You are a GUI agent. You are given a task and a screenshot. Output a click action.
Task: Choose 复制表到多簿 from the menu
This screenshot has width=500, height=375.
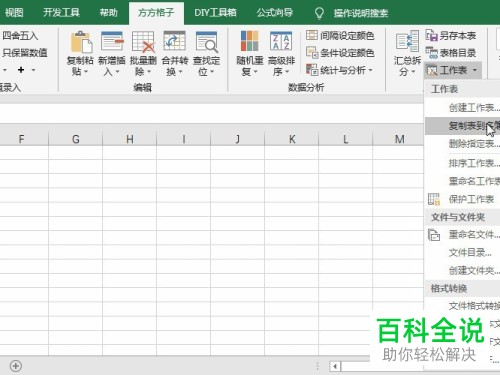463,126
